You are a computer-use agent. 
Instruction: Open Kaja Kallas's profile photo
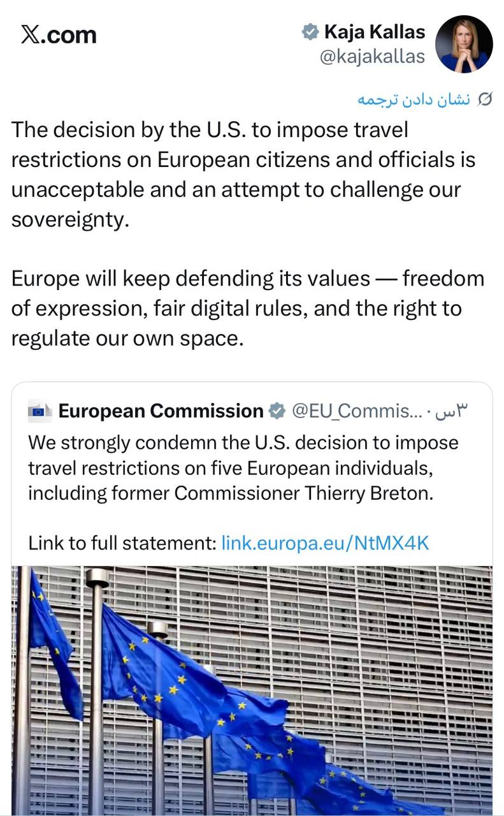tap(463, 44)
